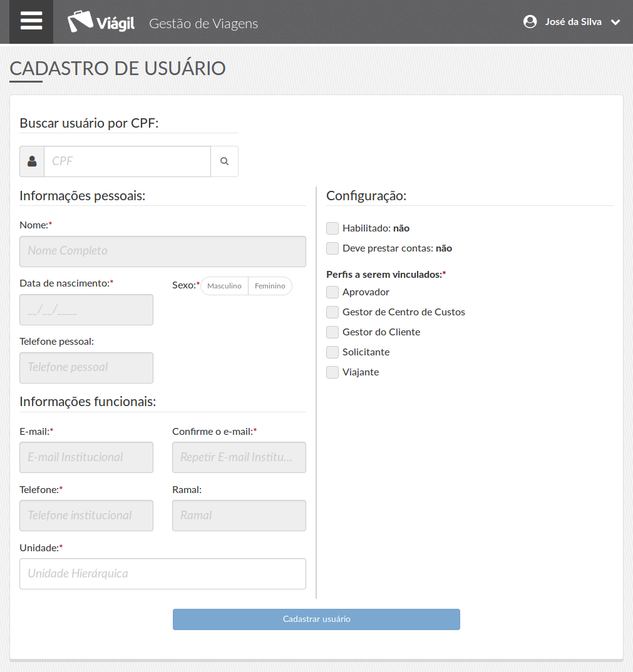Click the person icon in CPF field
The height and width of the screenshot is (672, 633).
[x=32, y=161]
